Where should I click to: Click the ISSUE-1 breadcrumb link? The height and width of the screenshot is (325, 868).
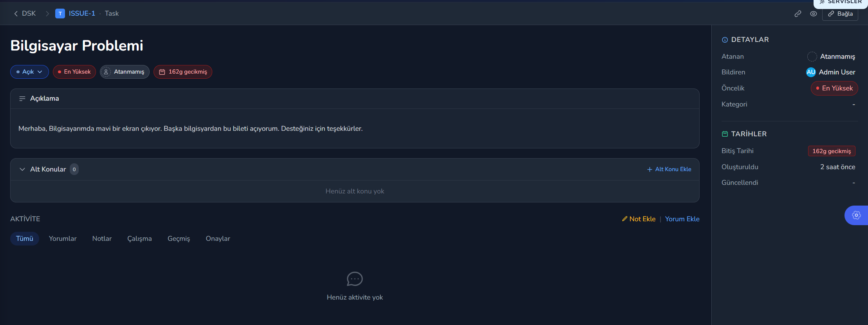82,14
